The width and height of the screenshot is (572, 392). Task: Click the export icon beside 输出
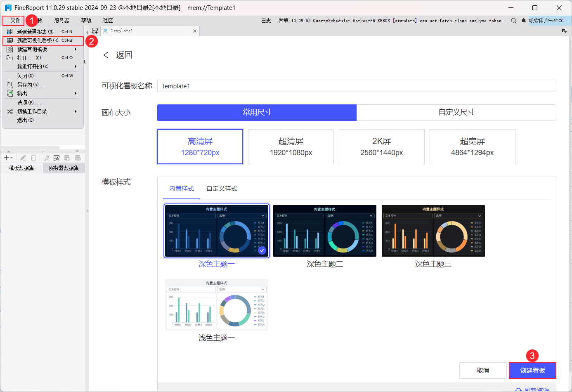tap(10, 93)
